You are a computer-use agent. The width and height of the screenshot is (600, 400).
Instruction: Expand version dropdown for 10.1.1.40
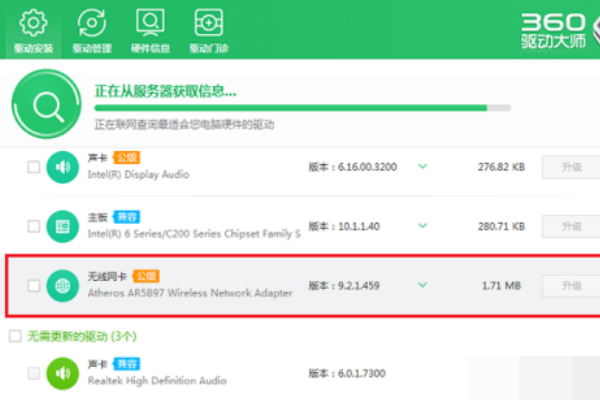click(422, 226)
